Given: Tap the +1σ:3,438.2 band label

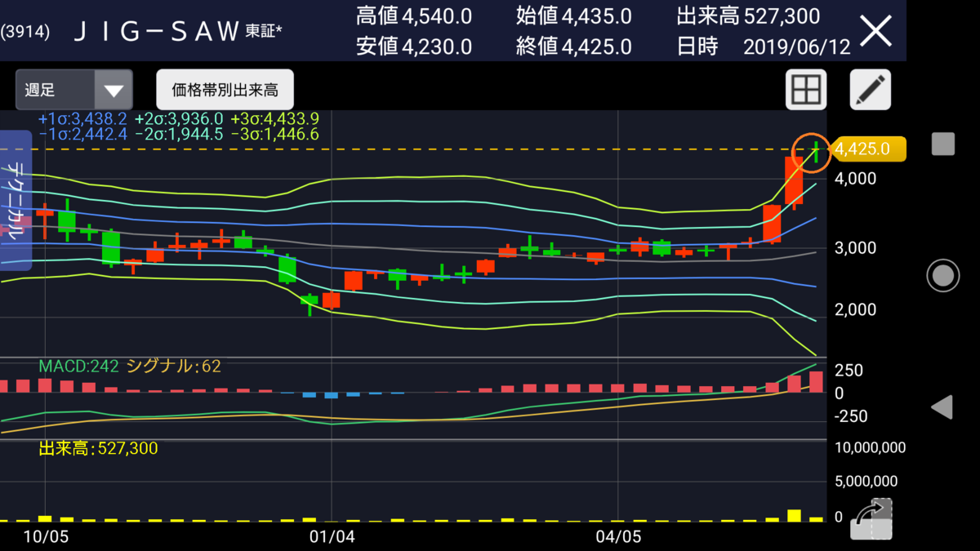Looking at the screenshot, I should pyautogui.click(x=82, y=118).
